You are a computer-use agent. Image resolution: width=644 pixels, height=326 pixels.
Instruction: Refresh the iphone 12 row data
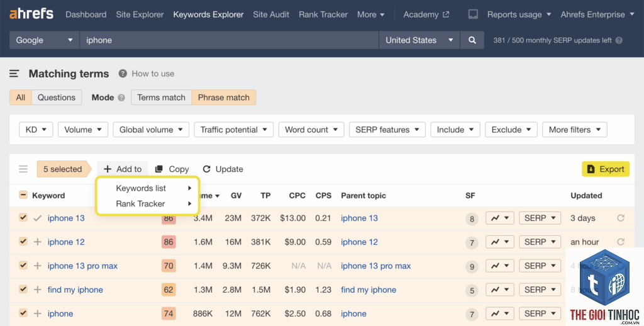tap(621, 242)
